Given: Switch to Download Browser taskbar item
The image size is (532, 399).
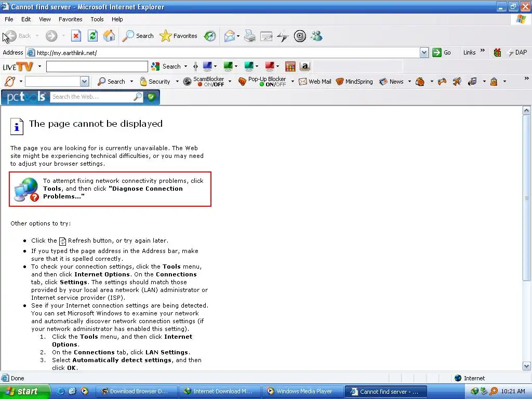Looking at the screenshot, I should [x=137, y=391].
